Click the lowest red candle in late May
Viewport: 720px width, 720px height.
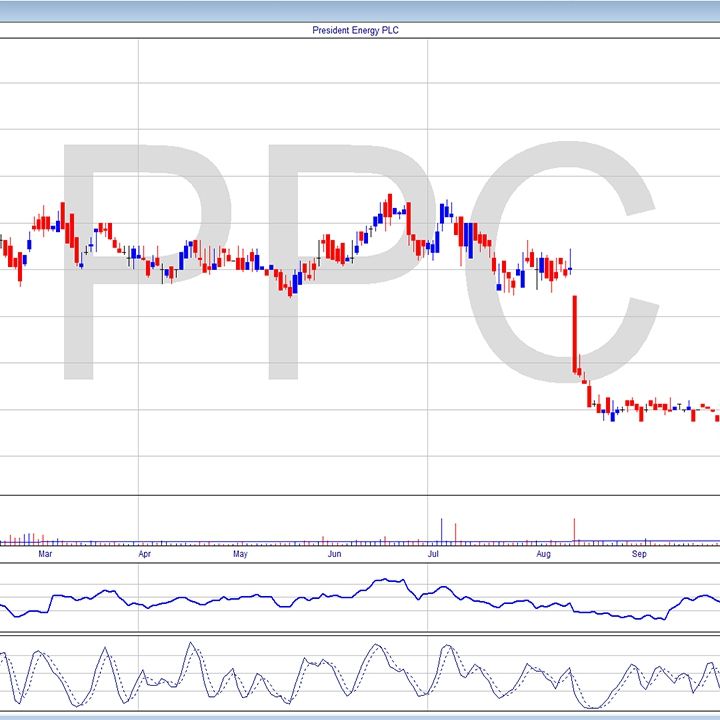290,290
